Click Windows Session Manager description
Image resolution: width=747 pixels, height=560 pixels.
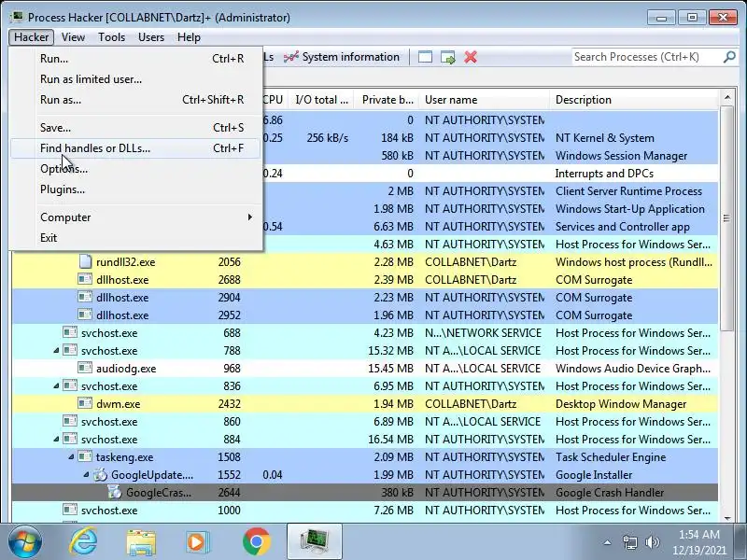click(621, 156)
